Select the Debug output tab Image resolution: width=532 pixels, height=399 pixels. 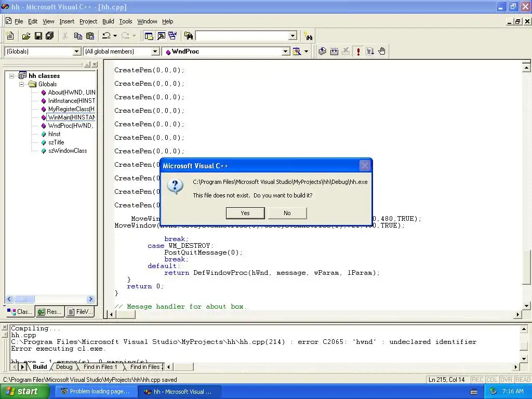tap(64, 367)
